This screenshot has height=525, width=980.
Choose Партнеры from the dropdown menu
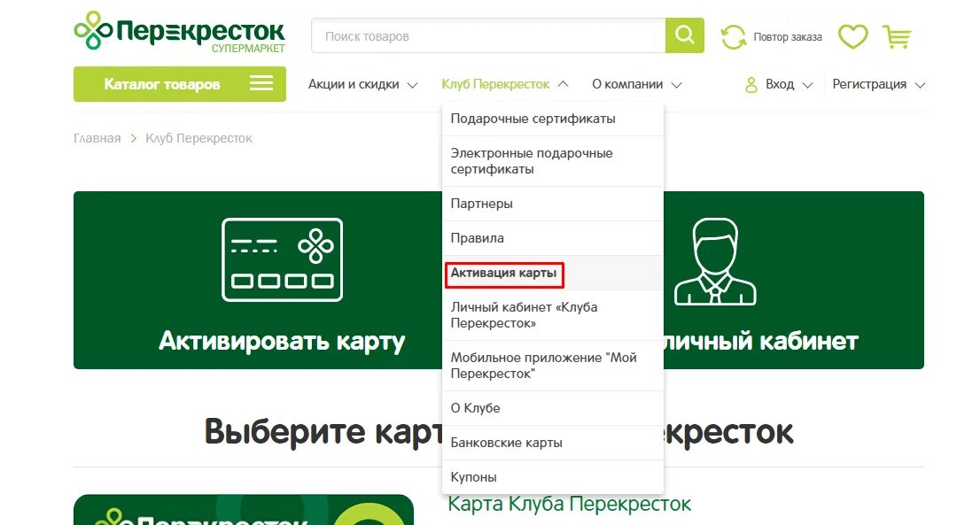(553, 204)
